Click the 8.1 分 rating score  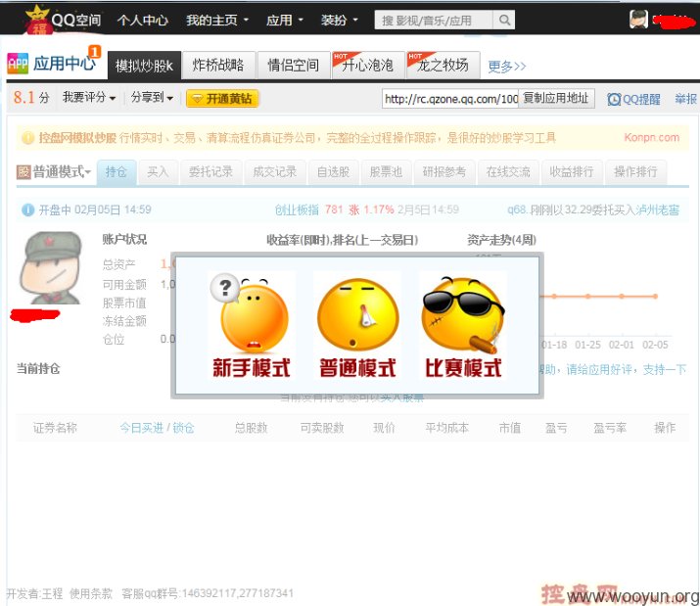click(31, 97)
